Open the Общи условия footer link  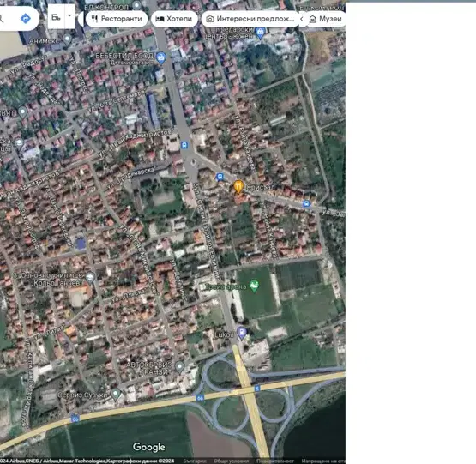coord(231,461)
